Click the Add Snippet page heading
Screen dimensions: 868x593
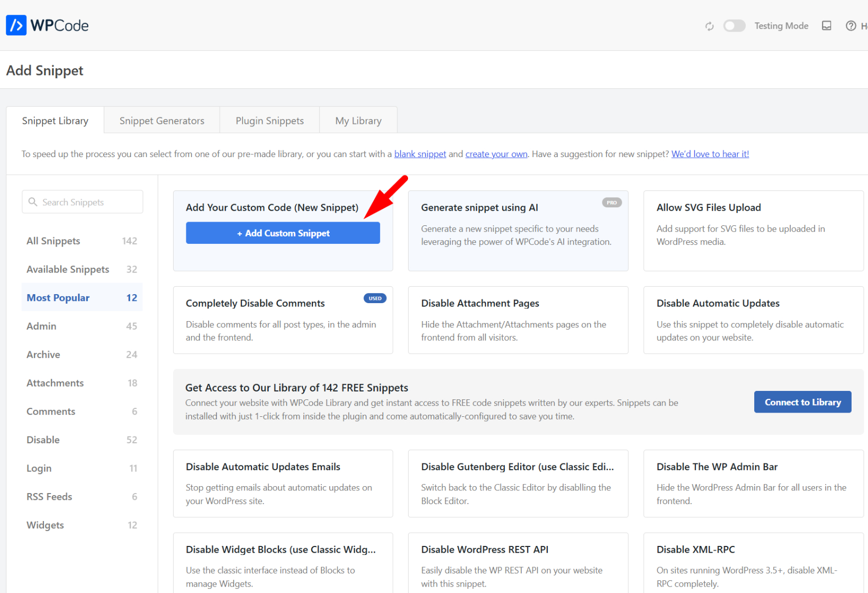45,70
